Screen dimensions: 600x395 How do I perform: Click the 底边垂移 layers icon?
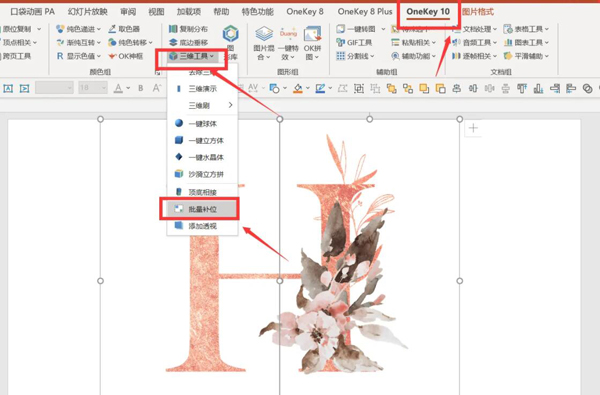click(173, 42)
